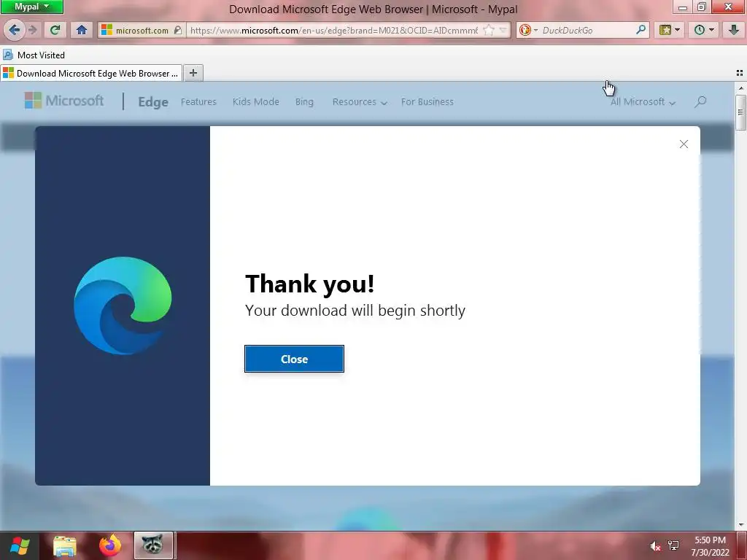Click the Mypal raccoon taskbar icon
Viewport: 747px width, 560px height.
click(153, 545)
